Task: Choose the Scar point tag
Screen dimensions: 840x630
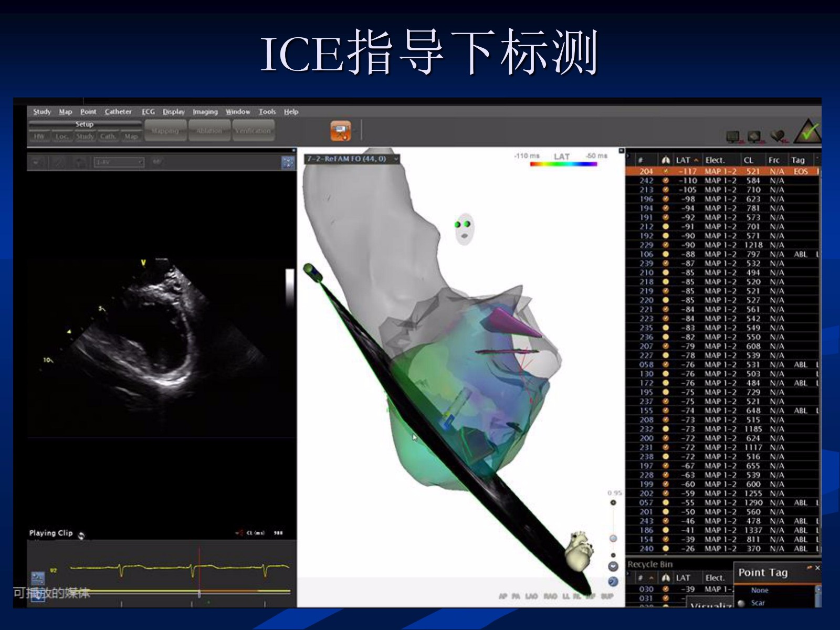Action: coord(758,603)
